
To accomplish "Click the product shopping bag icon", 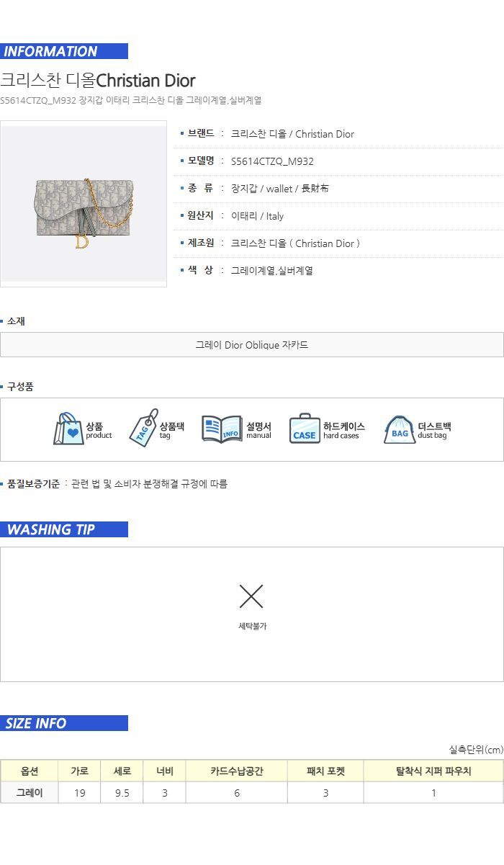I will click(x=68, y=429).
